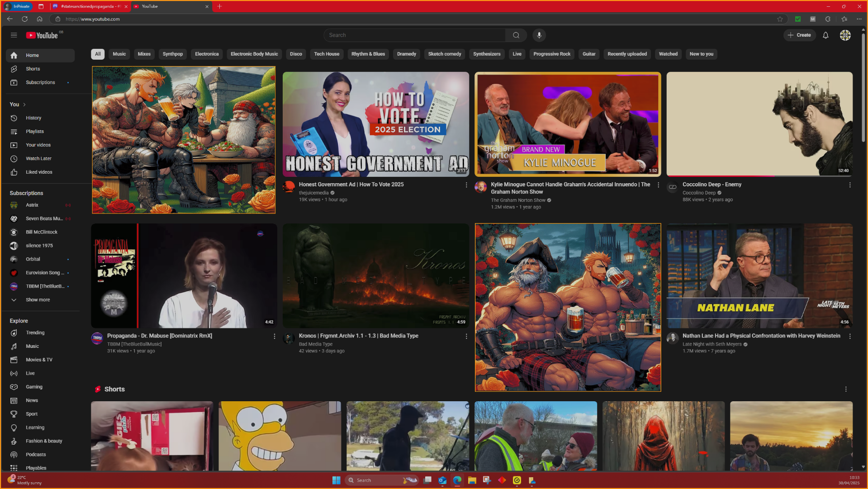The height and width of the screenshot is (489, 868).
Task: Open options for Nathan Lane video
Action: click(x=850, y=337)
